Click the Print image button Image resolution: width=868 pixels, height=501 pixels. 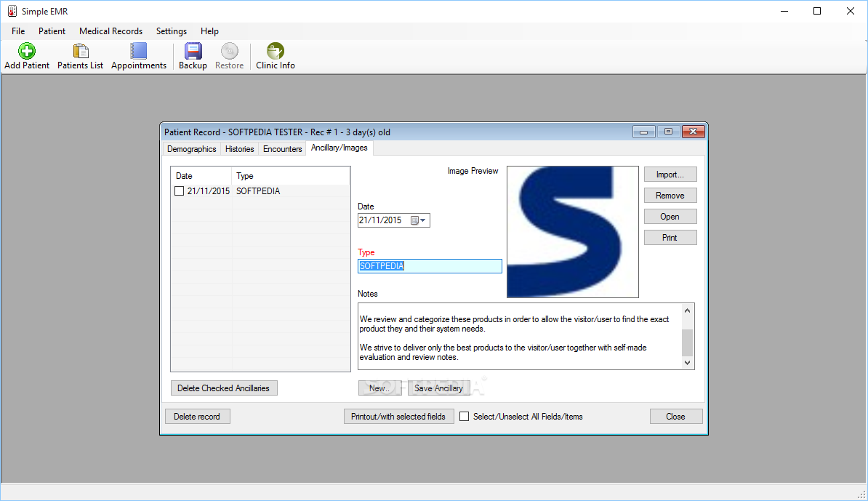[x=670, y=238]
